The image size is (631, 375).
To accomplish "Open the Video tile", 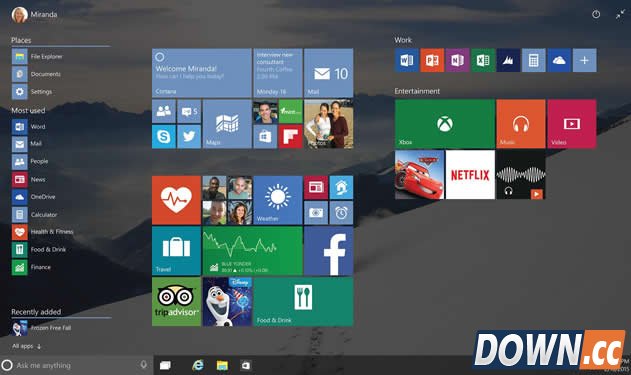I will pos(571,124).
